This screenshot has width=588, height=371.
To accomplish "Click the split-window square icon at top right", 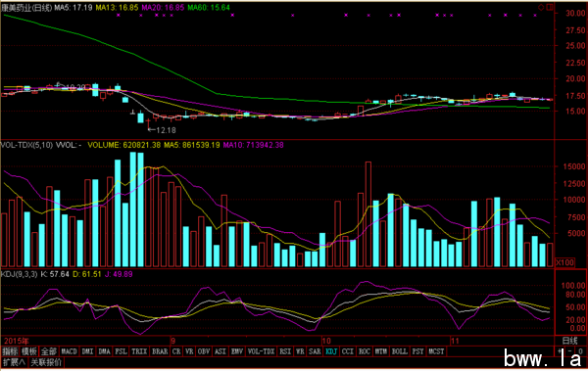I will tap(550, 7).
